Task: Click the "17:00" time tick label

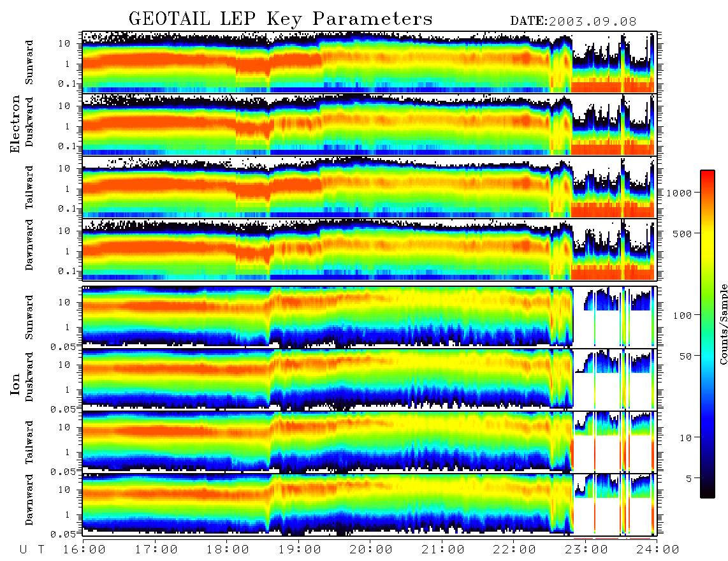Action: (x=156, y=550)
